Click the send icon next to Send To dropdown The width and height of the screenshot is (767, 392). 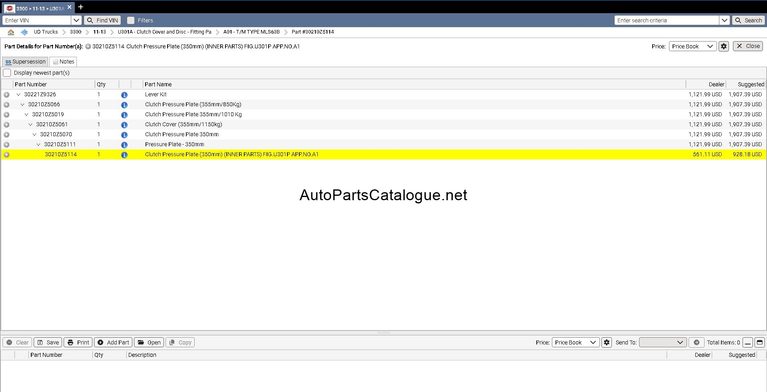697,343
